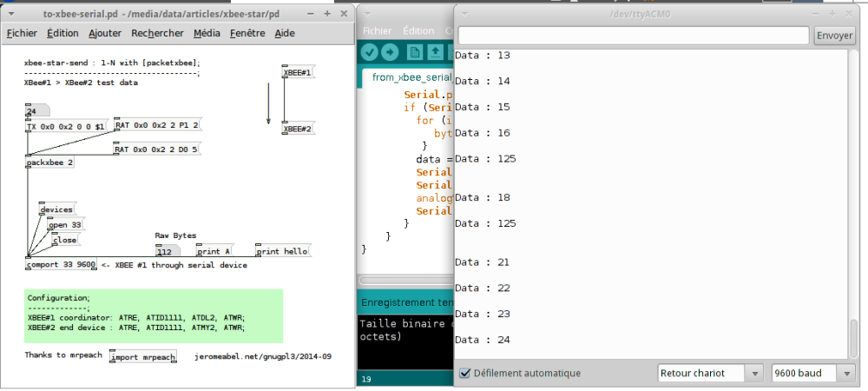Click the 'Thanks to mrpeach' comment
The width and height of the screenshot is (868, 391).
tap(63, 355)
